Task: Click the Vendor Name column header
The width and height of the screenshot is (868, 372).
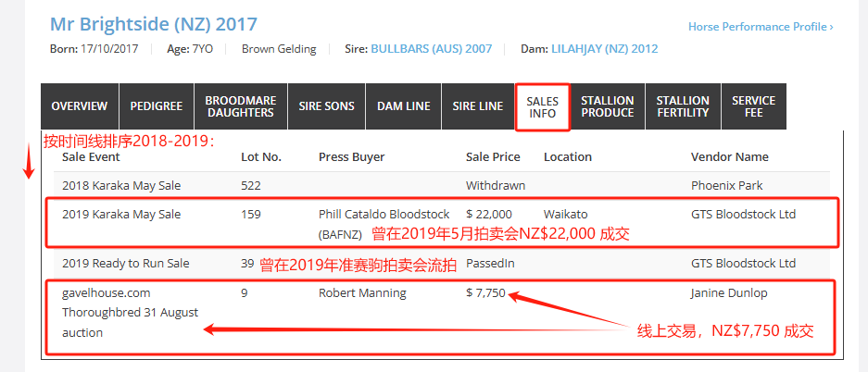Action: [730, 157]
